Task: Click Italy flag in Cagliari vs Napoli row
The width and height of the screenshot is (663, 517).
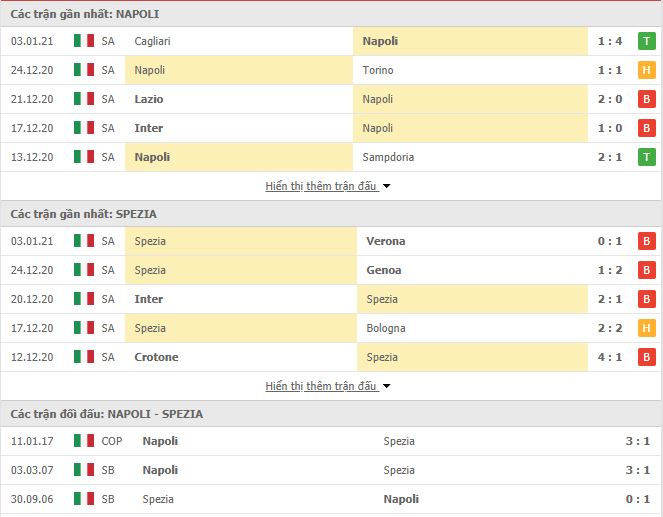Action: (x=84, y=41)
